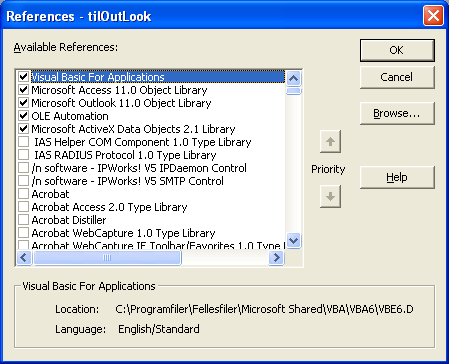The image size is (449, 364).
Task: Tick Acrobat Access 2.0 Type Library checkbox
Action: [x=23, y=207]
